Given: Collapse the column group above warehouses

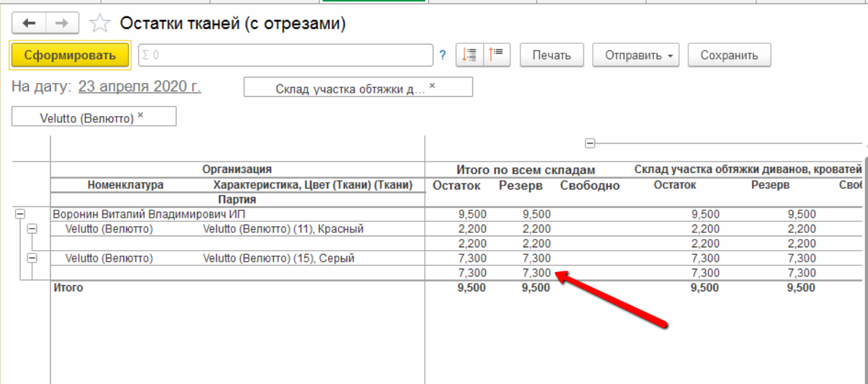Looking at the screenshot, I should coord(589,143).
